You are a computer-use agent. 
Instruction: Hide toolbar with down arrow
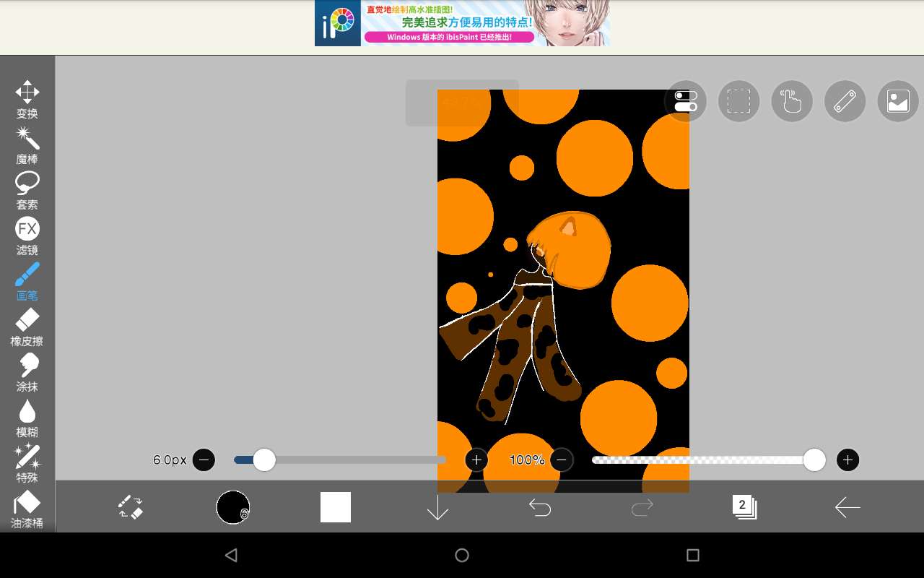[437, 507]
